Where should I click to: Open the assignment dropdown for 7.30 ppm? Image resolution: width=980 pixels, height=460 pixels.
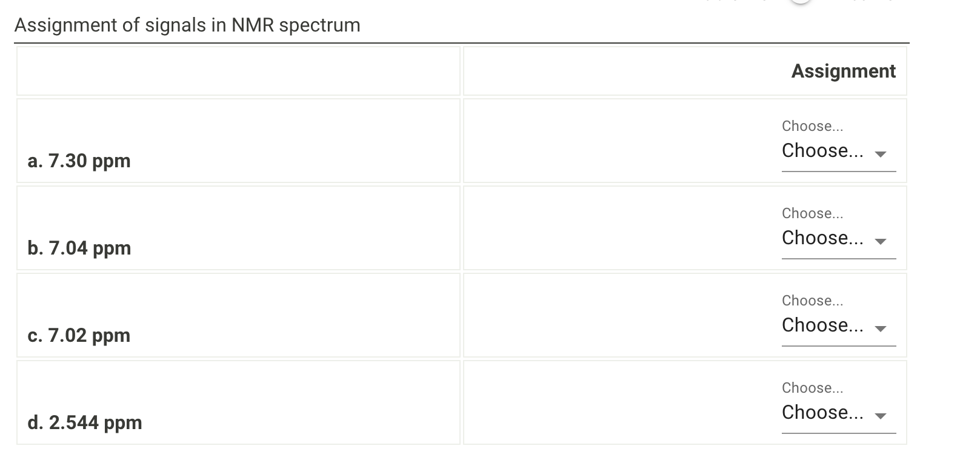coord(838,151)
